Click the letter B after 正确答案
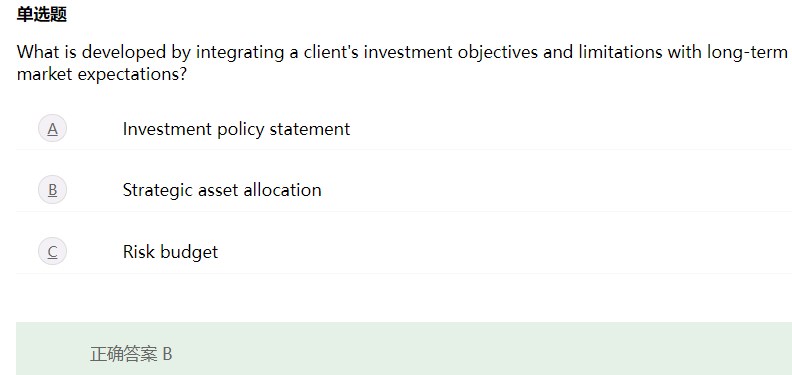 [167, 354]
